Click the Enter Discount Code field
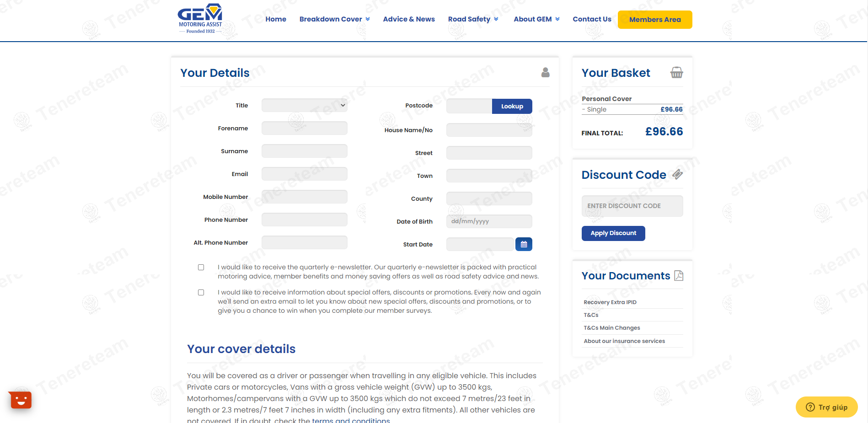 (x=632, y=206)
